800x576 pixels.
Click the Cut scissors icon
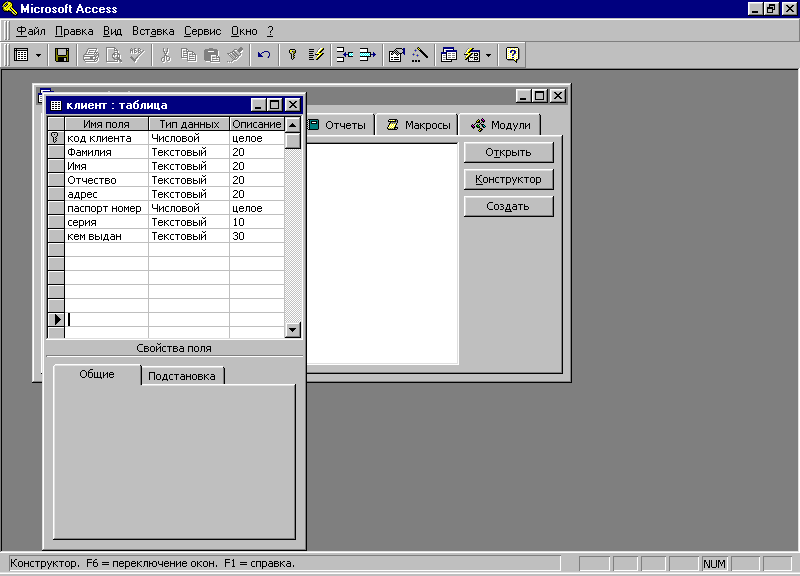[x=165, y=55]
